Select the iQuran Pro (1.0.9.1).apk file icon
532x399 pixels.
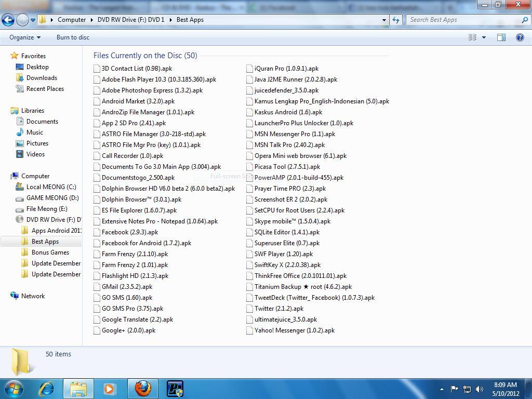[250, 69]
